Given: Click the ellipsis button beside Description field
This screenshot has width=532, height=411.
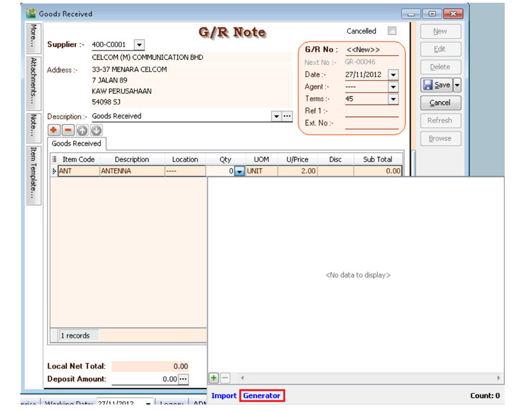Looking at the screenshot, I should (x=287, y=116).
